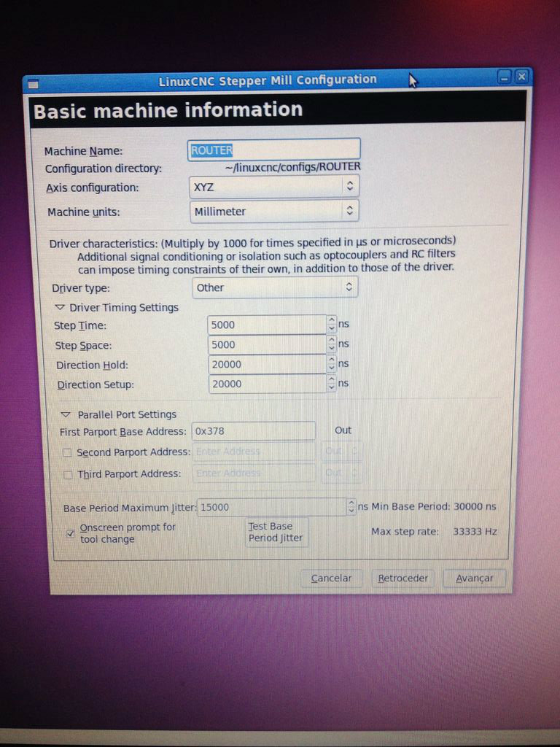The height and width of the screenshot is (747, 560).
Task: Increase Direction Hold with up arrow
Action: tap(332, 360)
